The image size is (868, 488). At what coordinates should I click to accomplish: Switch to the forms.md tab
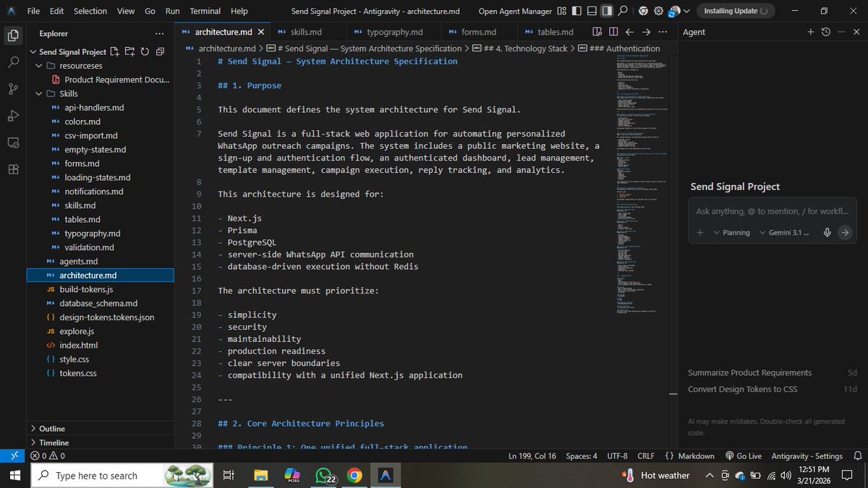pos(479,32)
